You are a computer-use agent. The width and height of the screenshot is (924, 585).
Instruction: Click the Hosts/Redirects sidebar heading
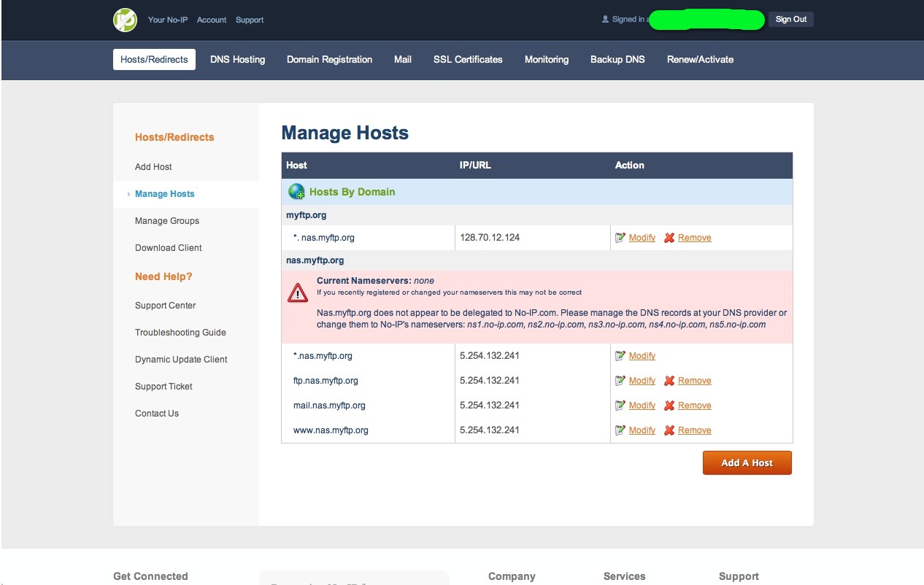(x=174, y=137)
